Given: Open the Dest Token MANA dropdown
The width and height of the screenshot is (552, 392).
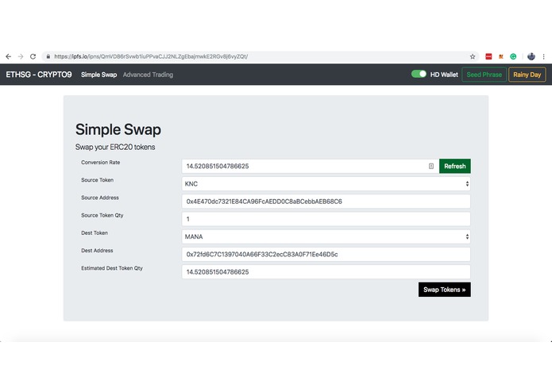Looking at the screenshot, I should (326, 236).
